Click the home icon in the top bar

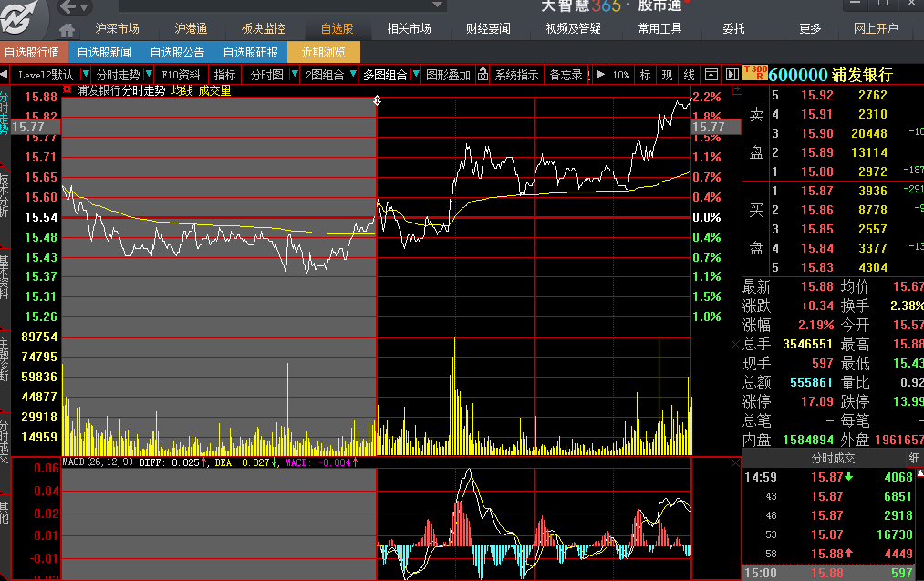click(x=67, y=29)
